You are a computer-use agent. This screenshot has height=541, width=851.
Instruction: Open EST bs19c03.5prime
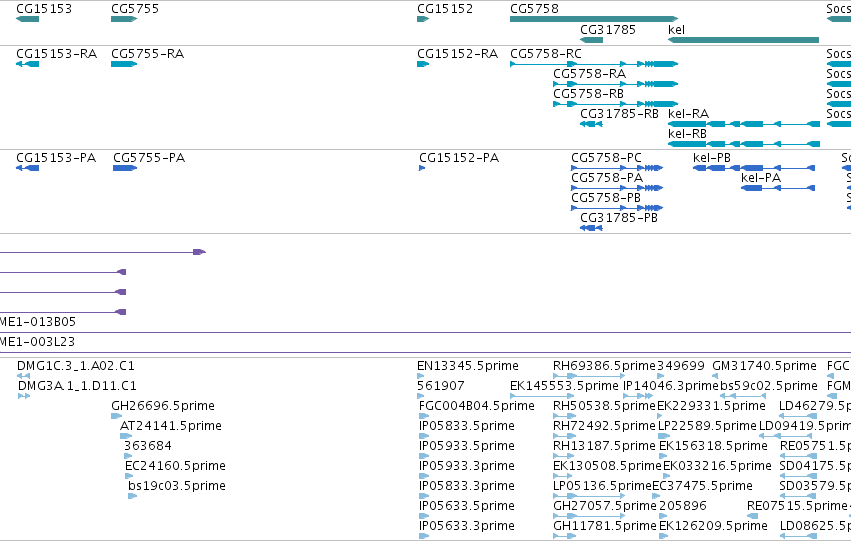coord(132,496)
